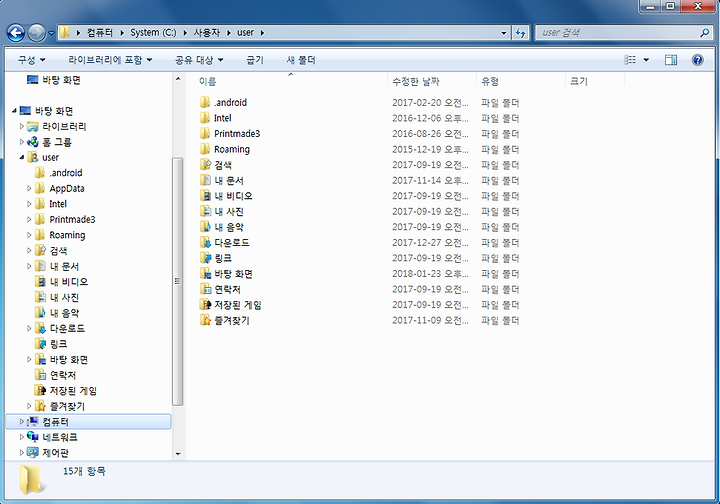The width and height of the screenshot is (720, 504).
Task: Select 제어판 icon in navigation tree
Action: [x=33, y=452]
